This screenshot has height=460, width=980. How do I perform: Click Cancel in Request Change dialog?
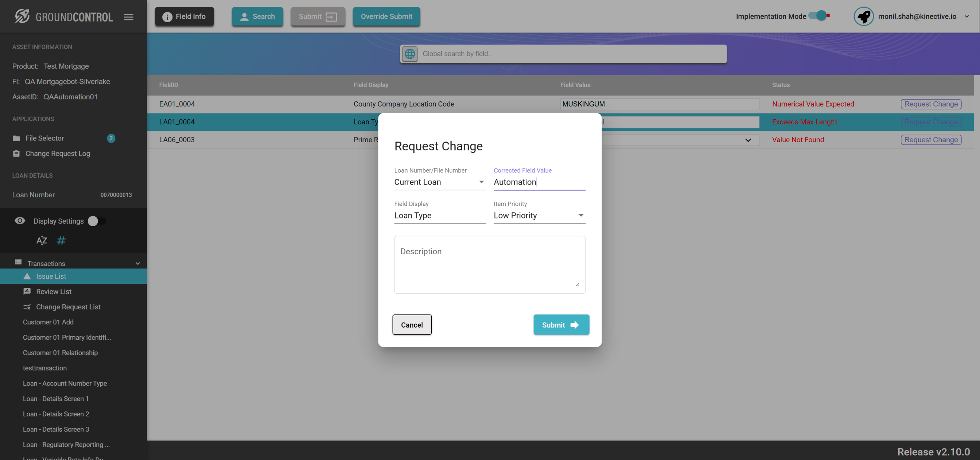point(412,324)
